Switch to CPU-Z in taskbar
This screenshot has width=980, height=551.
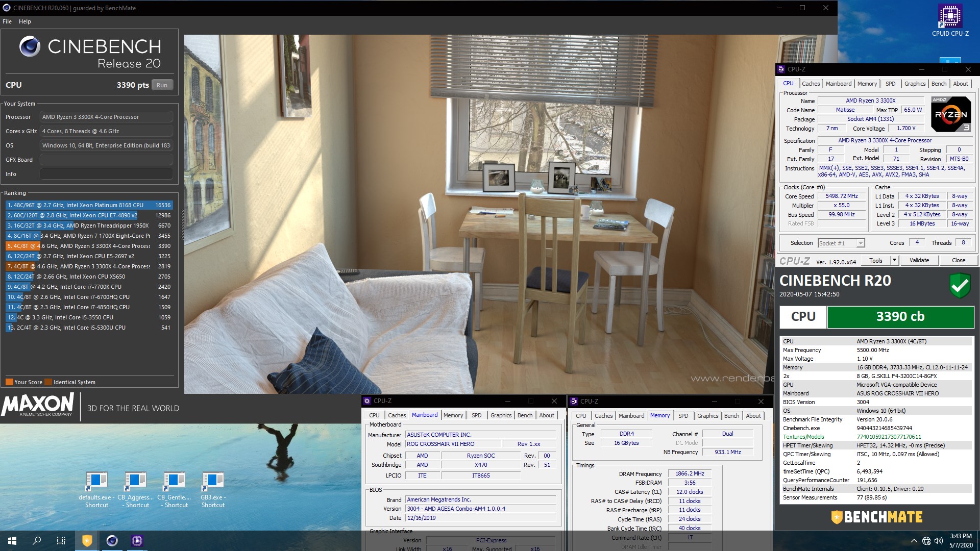point(137,540)
